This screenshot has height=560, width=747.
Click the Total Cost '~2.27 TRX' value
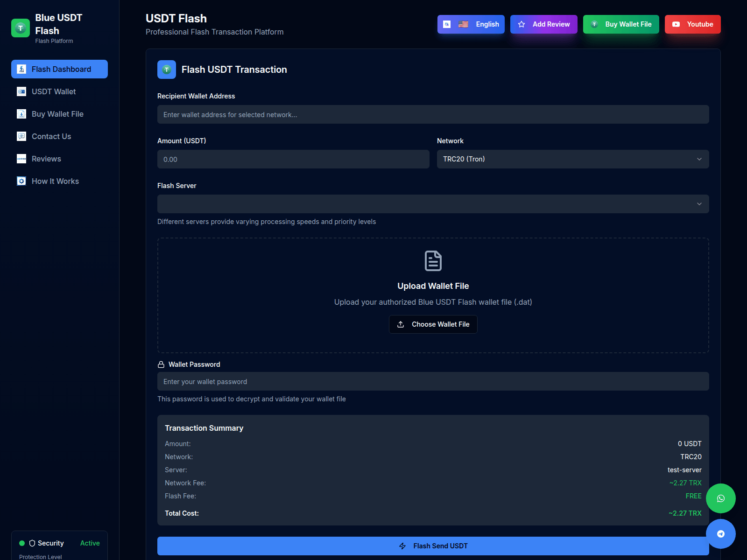point(685,513)
